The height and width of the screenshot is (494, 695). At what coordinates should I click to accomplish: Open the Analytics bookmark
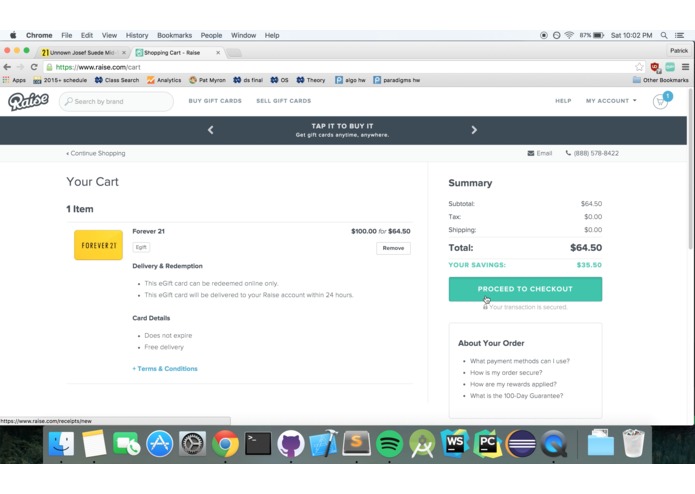tap(164, 80)
